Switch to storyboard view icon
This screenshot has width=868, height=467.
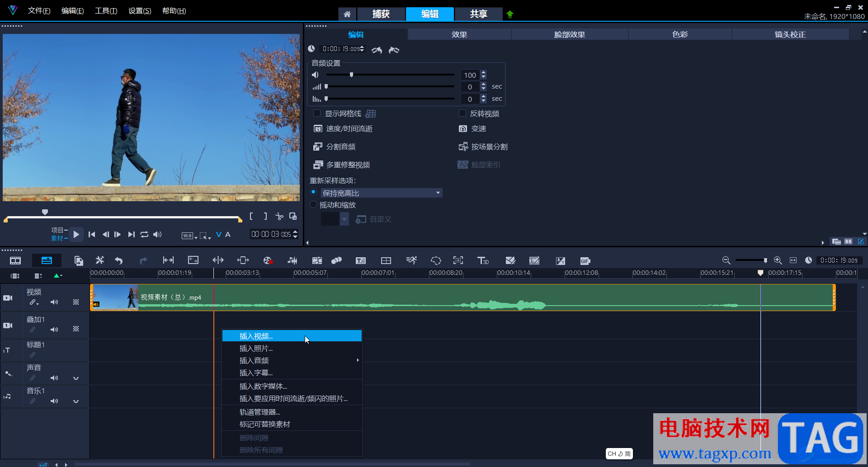[15, 260]
